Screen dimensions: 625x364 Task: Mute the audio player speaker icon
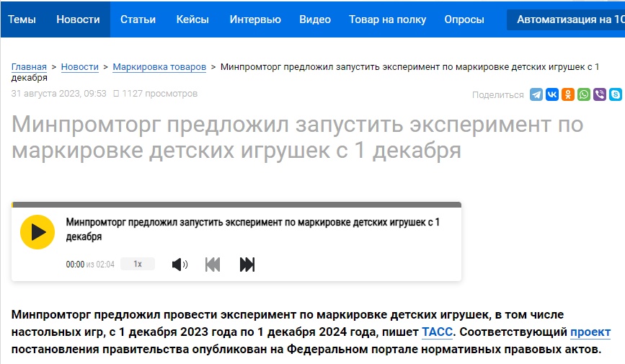click(x=179, y=265)
